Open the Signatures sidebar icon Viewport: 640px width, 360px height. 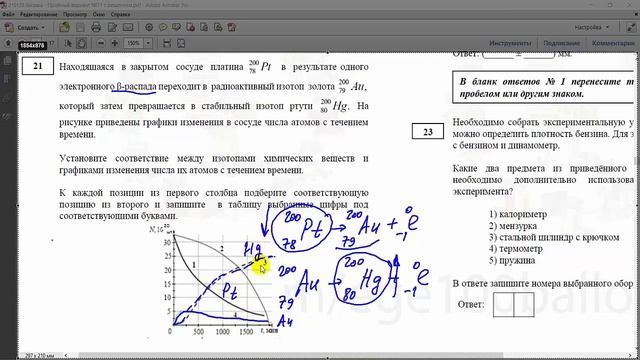[x=7, y=116]
